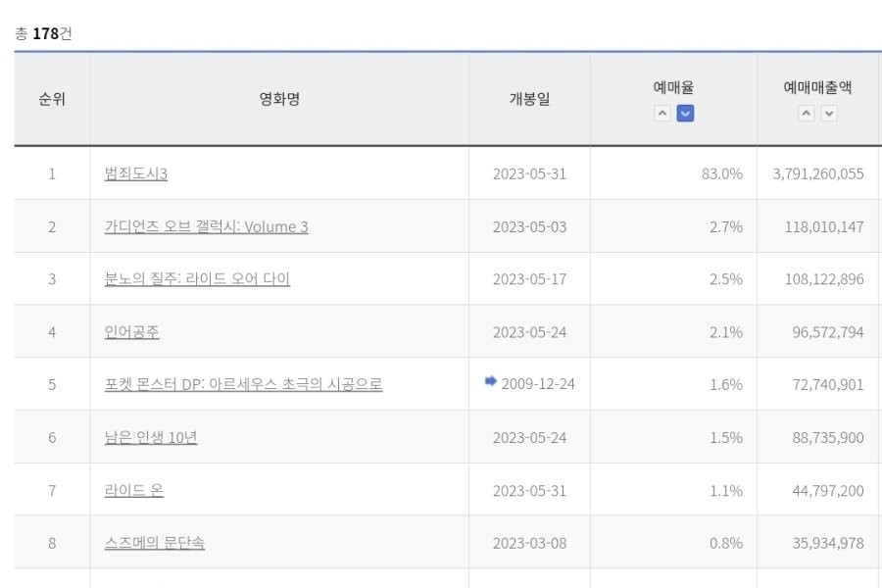The height and width of the screenshot is (588, 882).
Task: Sort 예매매출액 column descending with down arrow
Action: (x=829, y=114)
